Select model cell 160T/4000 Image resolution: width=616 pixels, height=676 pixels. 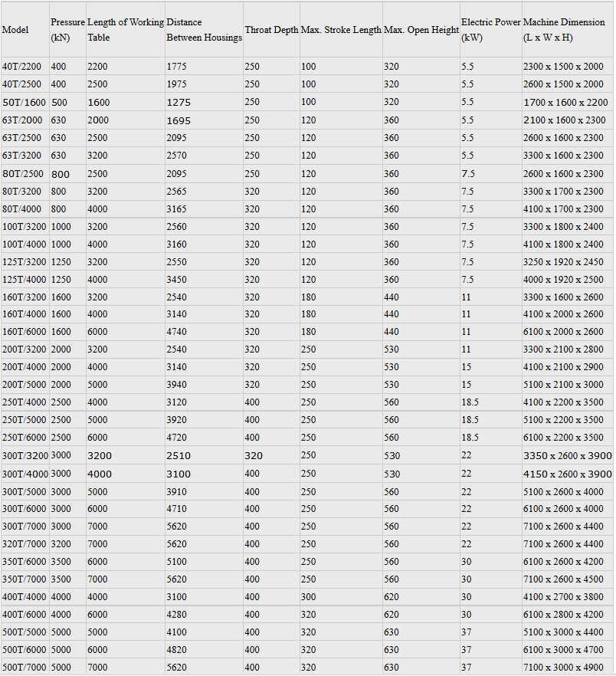[25, 314]
